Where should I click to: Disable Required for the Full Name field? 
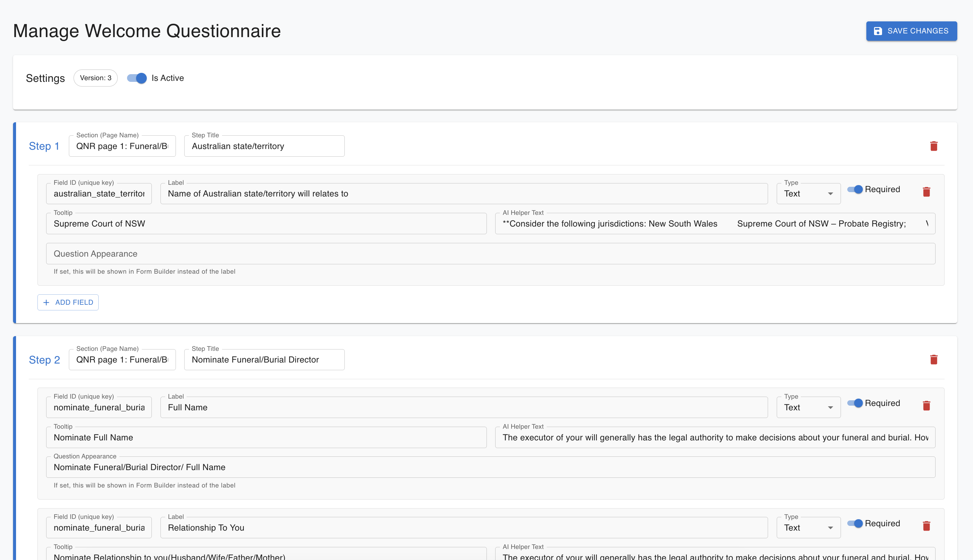[x=856, y=403]
